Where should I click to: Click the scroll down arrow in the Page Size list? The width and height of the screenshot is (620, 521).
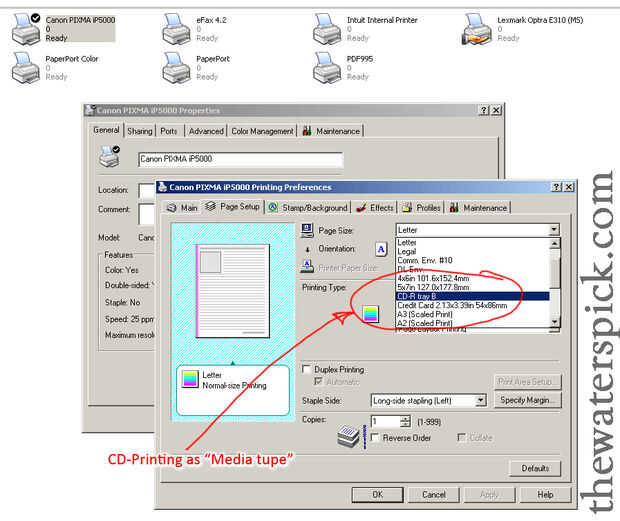point(555,322)
